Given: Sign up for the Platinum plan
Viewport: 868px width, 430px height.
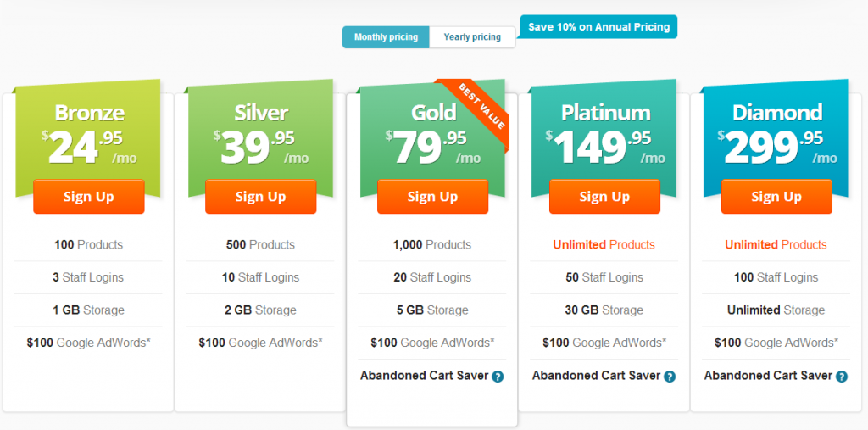Looking at the screenshot, I should (x=604, y=197).
